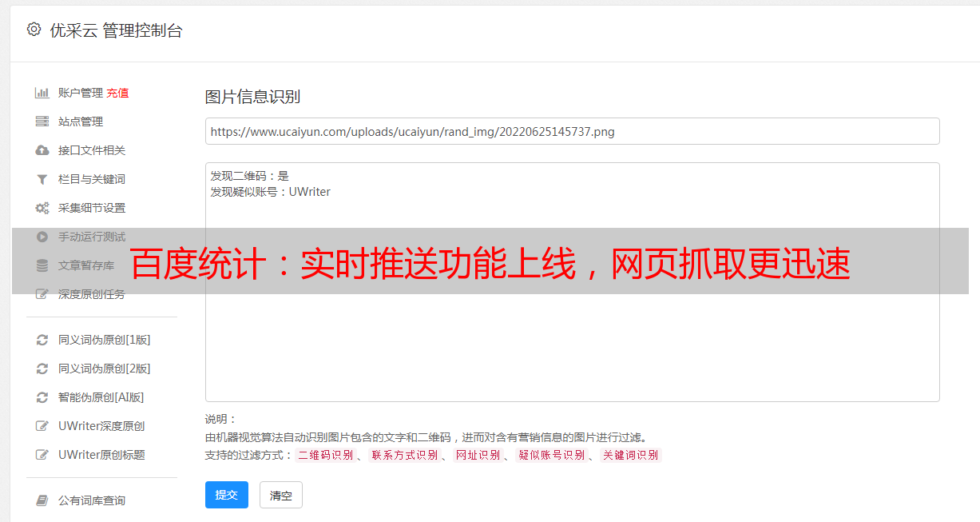This screenshot has width=980, height=522.
Task: Click the cloud upload icon for 接口文件相关
Action: point(42,150)
